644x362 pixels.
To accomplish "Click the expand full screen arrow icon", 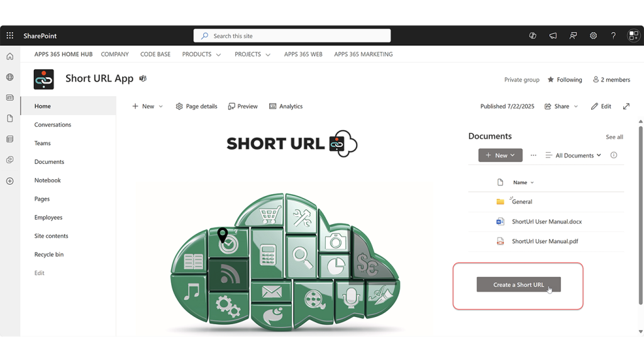I will point(626,106).
